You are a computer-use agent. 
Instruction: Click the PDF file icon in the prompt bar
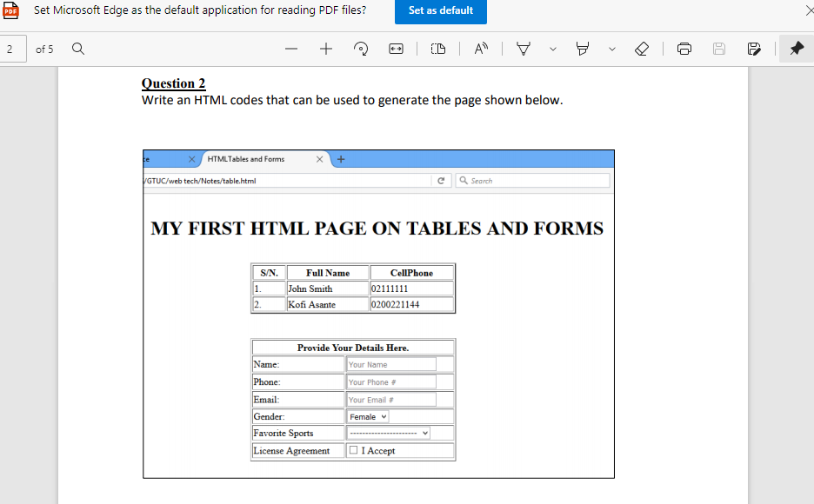click(x=10, y=10)
